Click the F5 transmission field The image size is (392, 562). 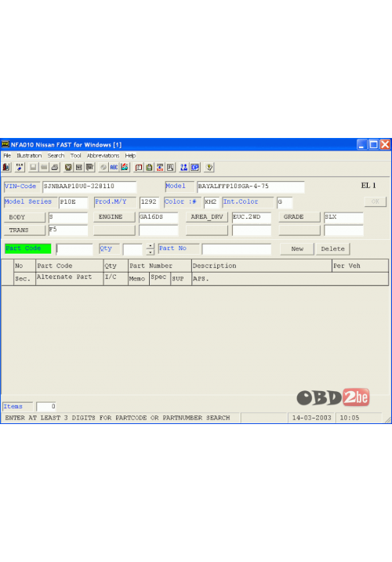pos(68,230)
